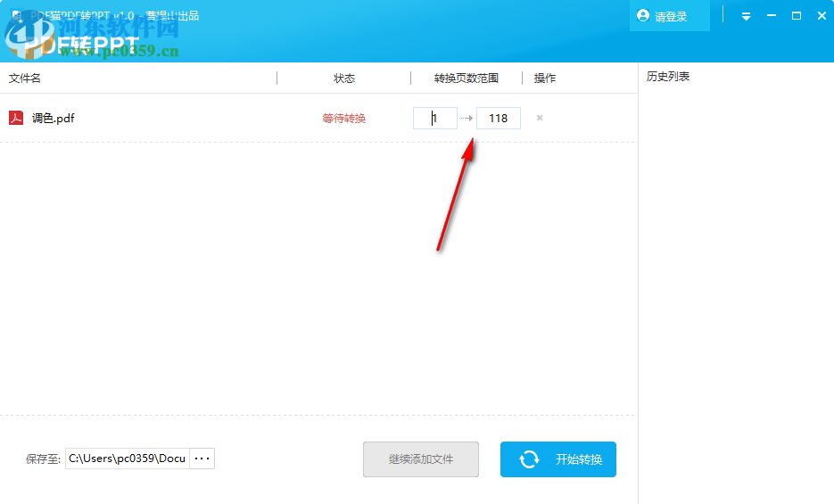The width and height of the screenshot is (834, 504).
Task: Click the red PDF icon of 调色.pdf
Action: click(16, 118)
